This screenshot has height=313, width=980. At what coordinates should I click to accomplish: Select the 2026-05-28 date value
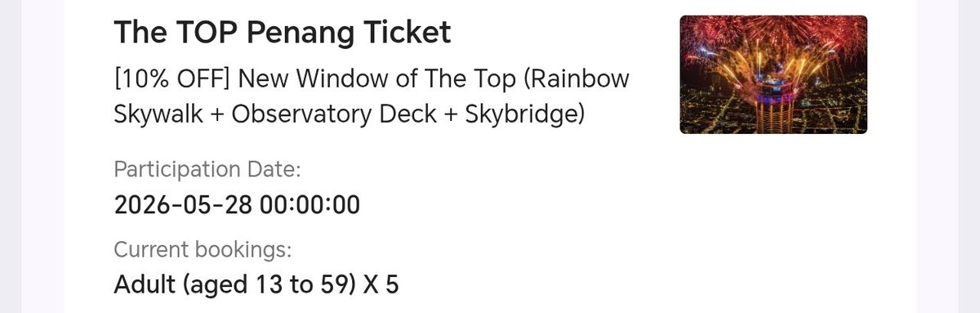pyautogui.click(x=184, y=204)
